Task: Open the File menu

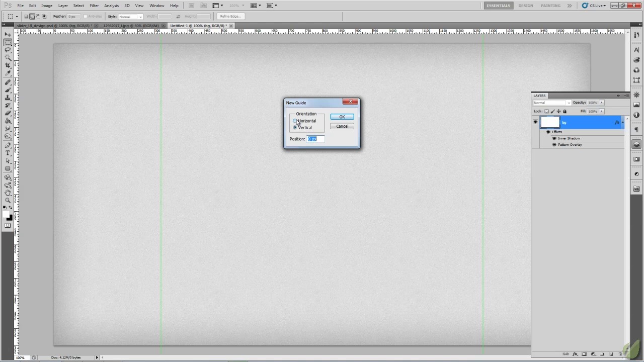Action: (20, 6)
